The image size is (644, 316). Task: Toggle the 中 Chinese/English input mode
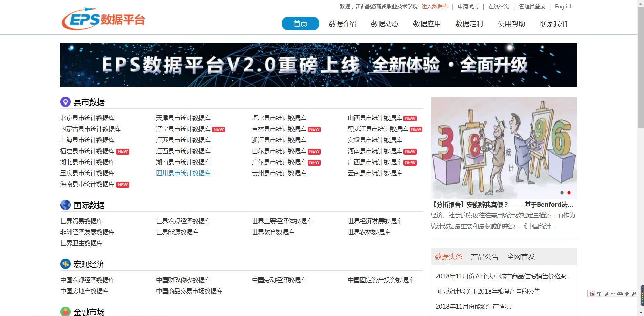click(599, 294)
